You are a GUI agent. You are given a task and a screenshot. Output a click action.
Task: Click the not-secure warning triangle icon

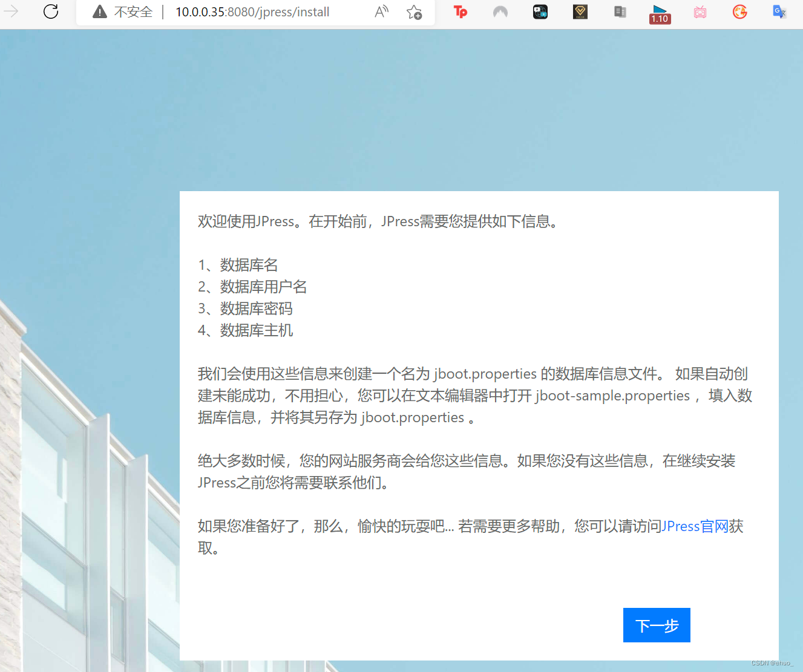[x=100, y=12]
